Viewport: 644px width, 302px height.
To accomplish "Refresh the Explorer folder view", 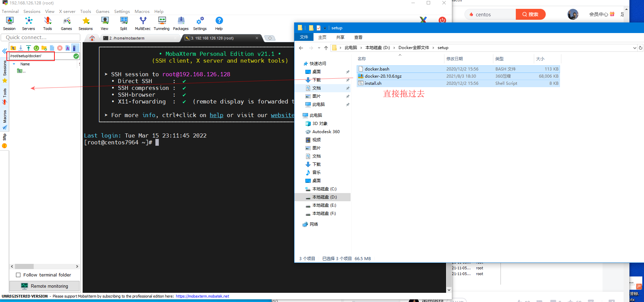I will click(641, 48).
